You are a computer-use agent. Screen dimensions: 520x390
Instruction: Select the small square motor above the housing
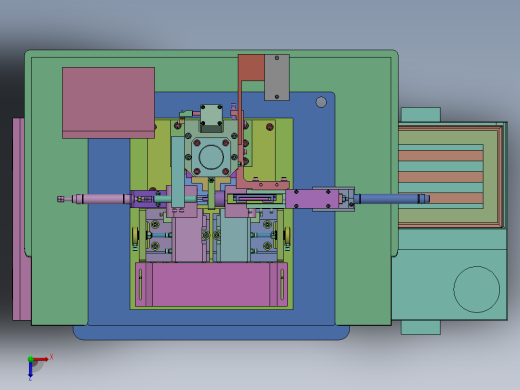coord(211,119)
